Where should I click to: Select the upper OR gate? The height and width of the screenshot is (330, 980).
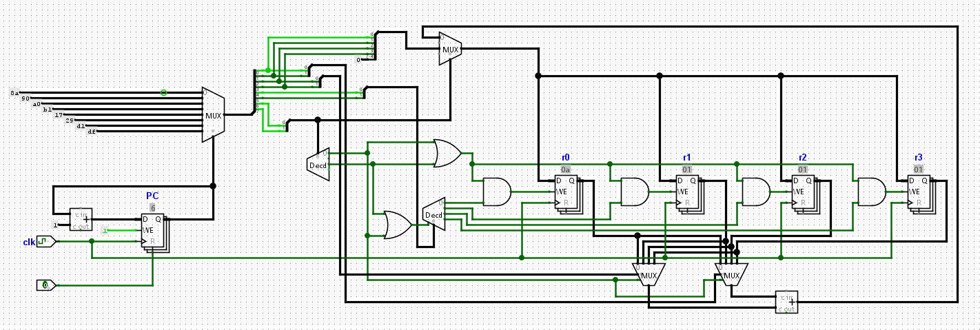point(447,154)
